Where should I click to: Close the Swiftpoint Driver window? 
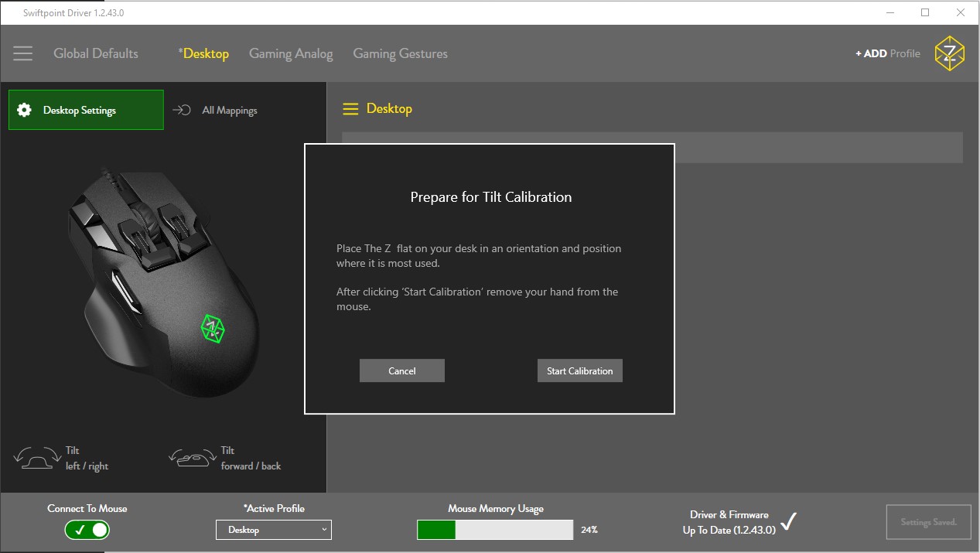(961, 12)
